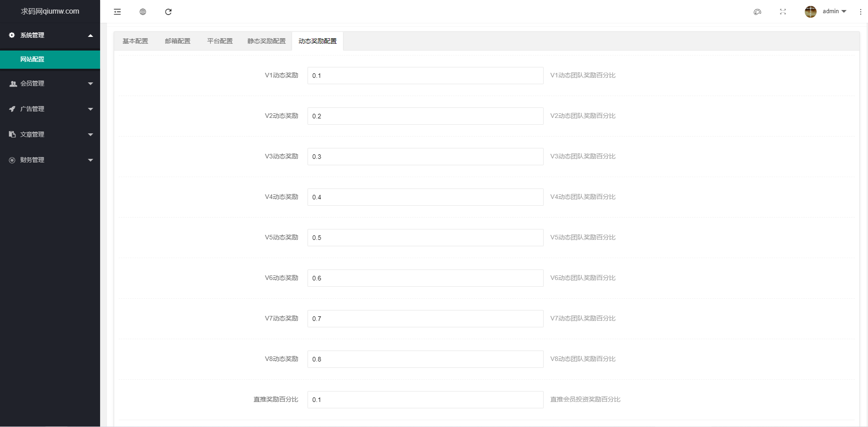Click the admin avatar picture

click(x=811, y=12)
